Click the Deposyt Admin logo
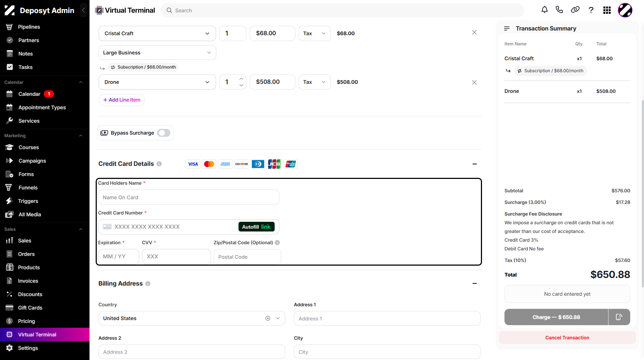This screenshot has height=360, width=644. 10,11
